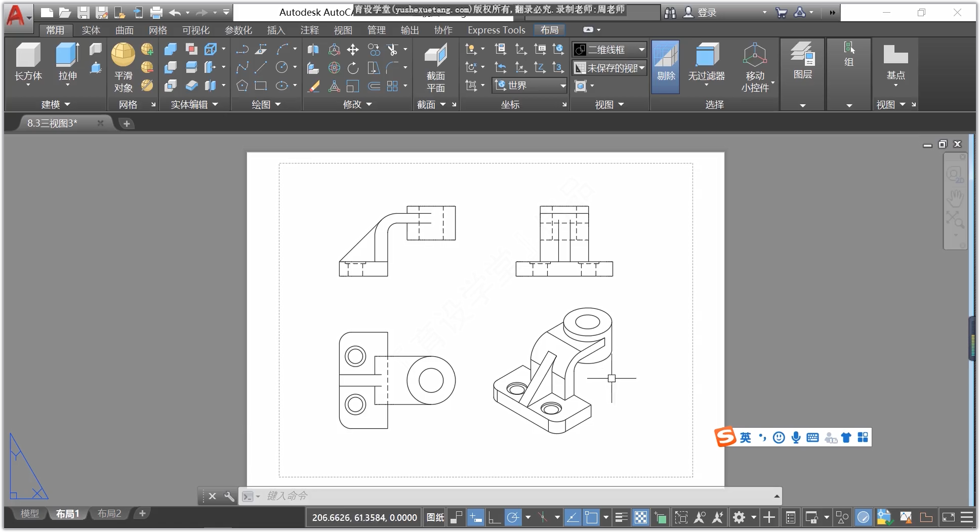Click the workspace switching gear icon
The height and width of the screenshot is (532, 980).
coord(739,517)
